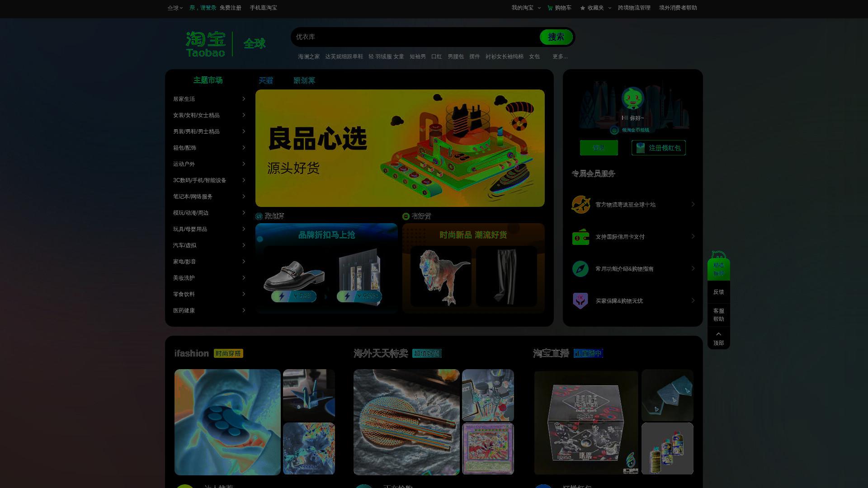This screenshot has width=868, height=488.
Task: Click the 聚划算 section icon above 品牌折扣
Action: (x=259, y=216)
